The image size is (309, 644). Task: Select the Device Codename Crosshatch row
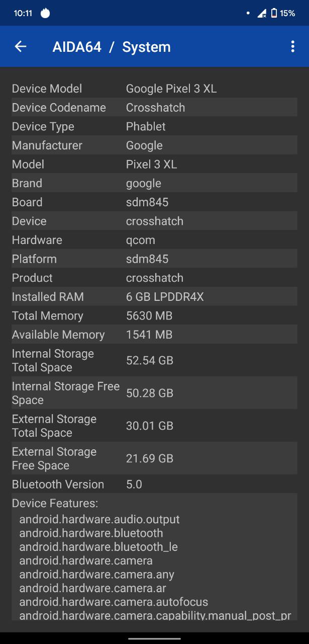[x=154, y=108]
